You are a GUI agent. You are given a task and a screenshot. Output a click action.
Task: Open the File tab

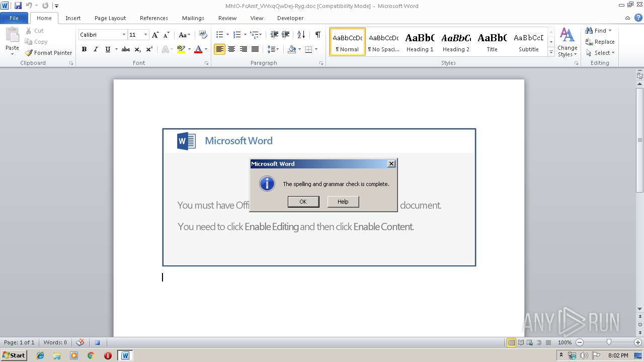(x=14, y=18)
